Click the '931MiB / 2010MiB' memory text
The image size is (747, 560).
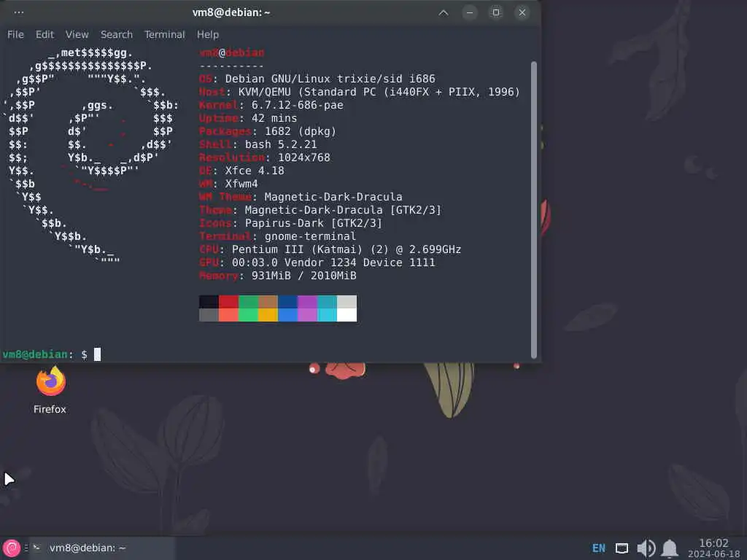(x=303, y=275)
